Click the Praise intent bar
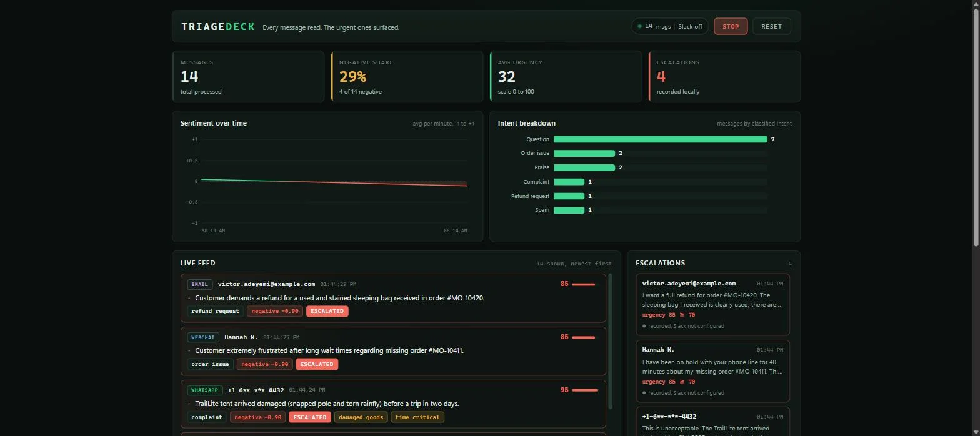The image size is (980, 436). click(584, 167)
